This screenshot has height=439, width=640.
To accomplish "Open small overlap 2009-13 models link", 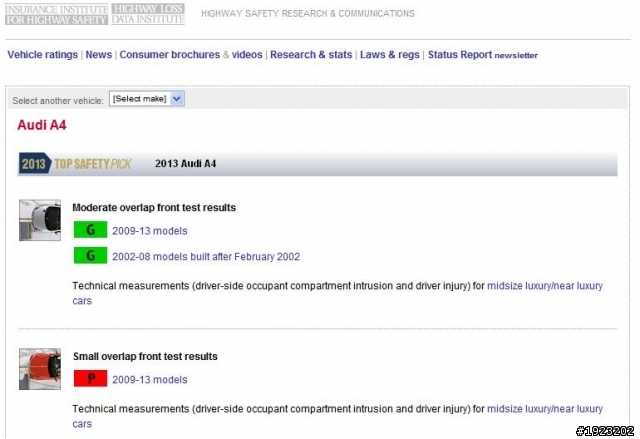I will 150,380.
